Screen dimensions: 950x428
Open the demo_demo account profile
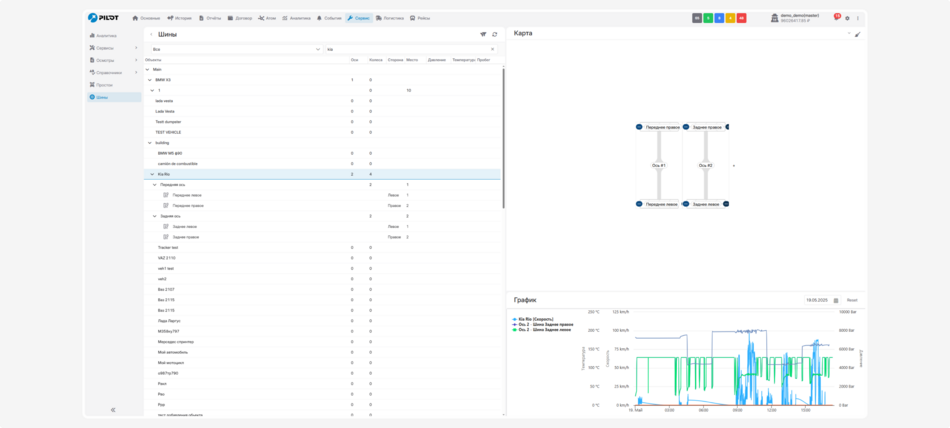coord(795,18)
